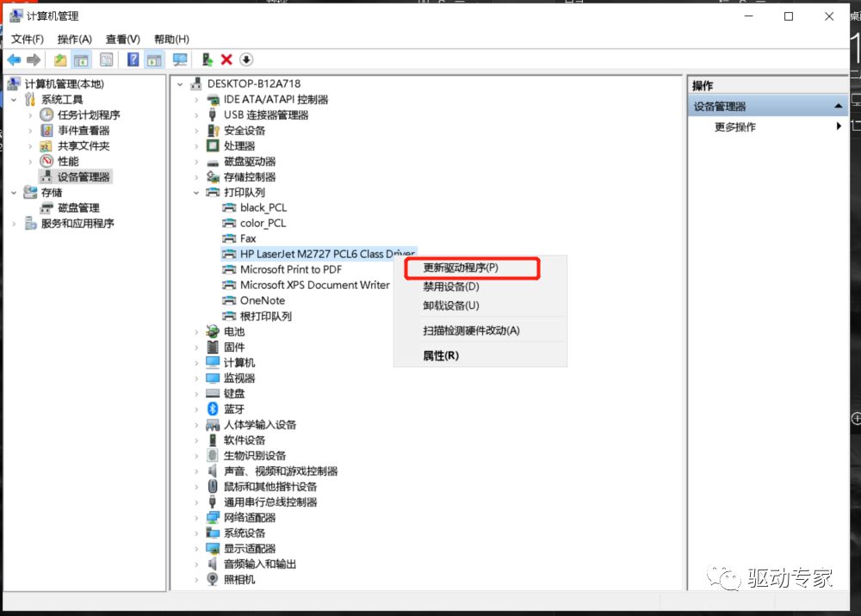The width and height of the screenshot is (861, 616).
Task: Click the USB 连接器管理器 icon
Action: point(213,115)
